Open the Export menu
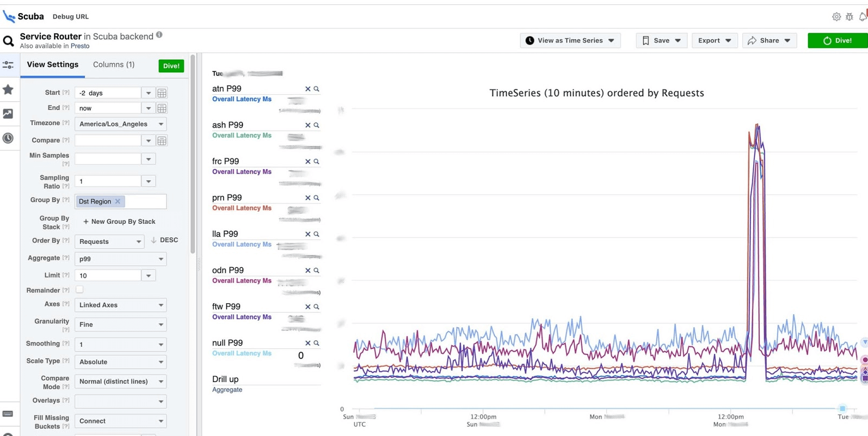 pyautogui.click(x=714, y=40)
